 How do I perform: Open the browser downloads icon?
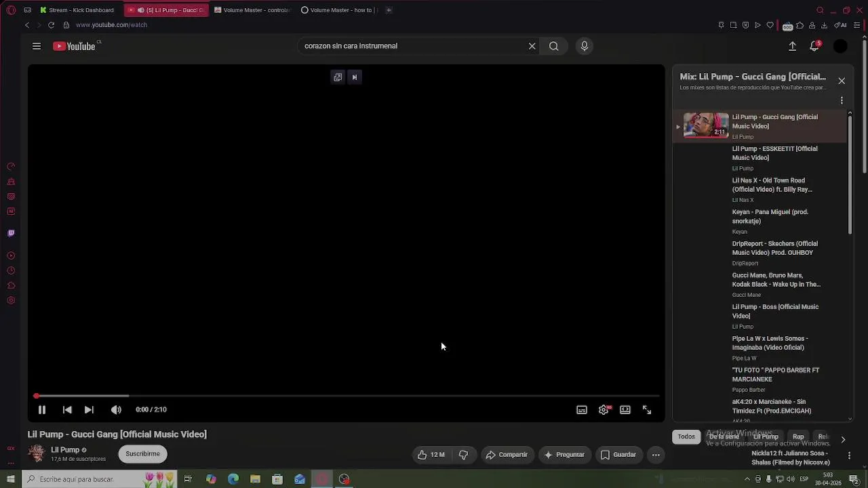tap(824, 25)
